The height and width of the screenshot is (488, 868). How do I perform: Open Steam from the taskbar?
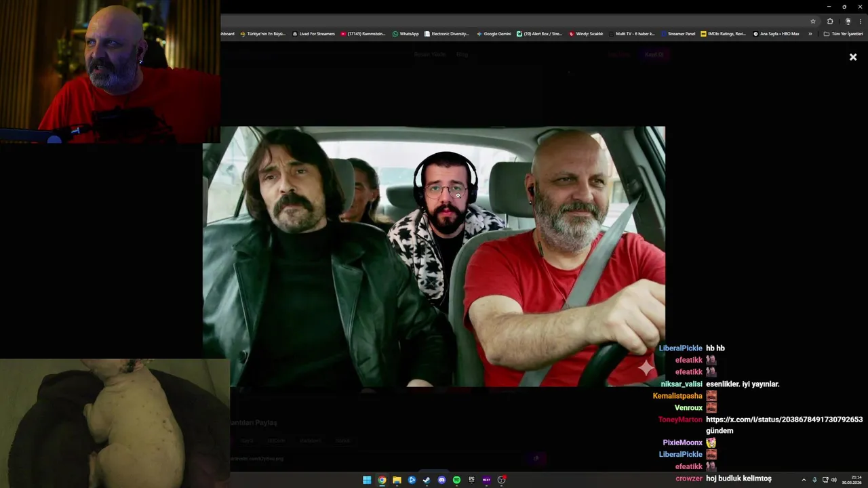(x=427, y=480)
